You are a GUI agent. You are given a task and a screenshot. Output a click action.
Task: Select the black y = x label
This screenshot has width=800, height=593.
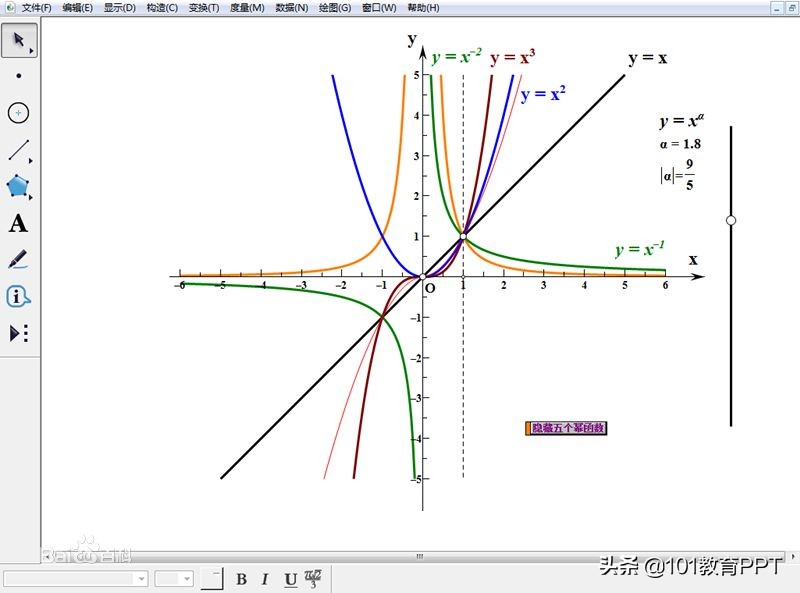647,59
